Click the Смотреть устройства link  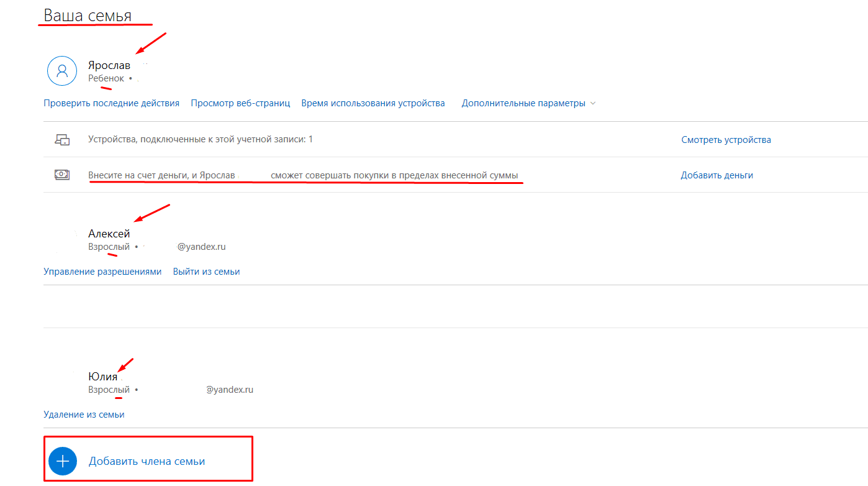point(726,140)
